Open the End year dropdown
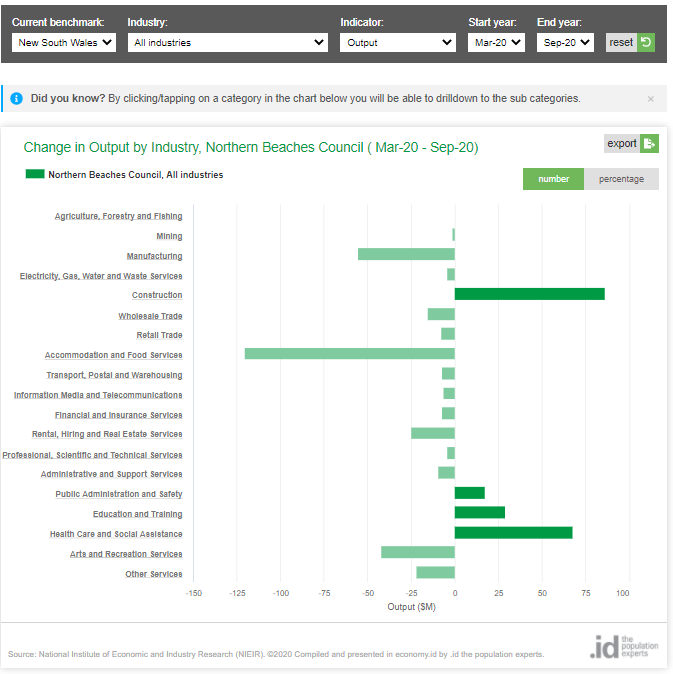The image size is (673, 674). pyautogui.click(x=565, y=42)
